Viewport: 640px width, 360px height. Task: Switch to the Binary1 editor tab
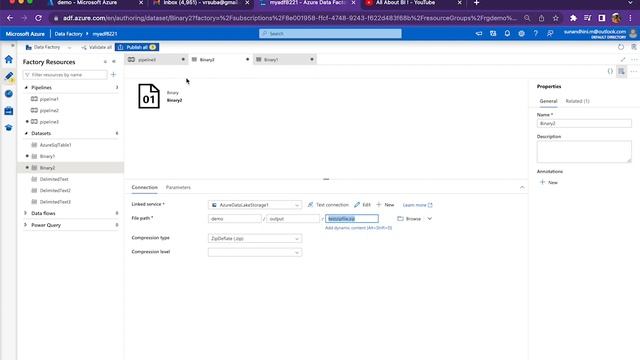[284, 60]
